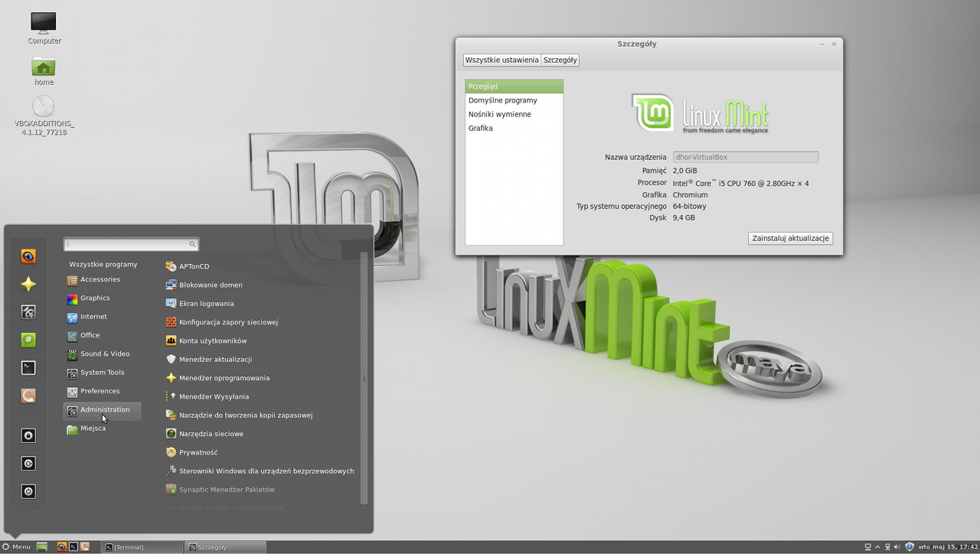Select the Administration category
The height and width of the screenshot is (554, 980).
tap(103, 410)
